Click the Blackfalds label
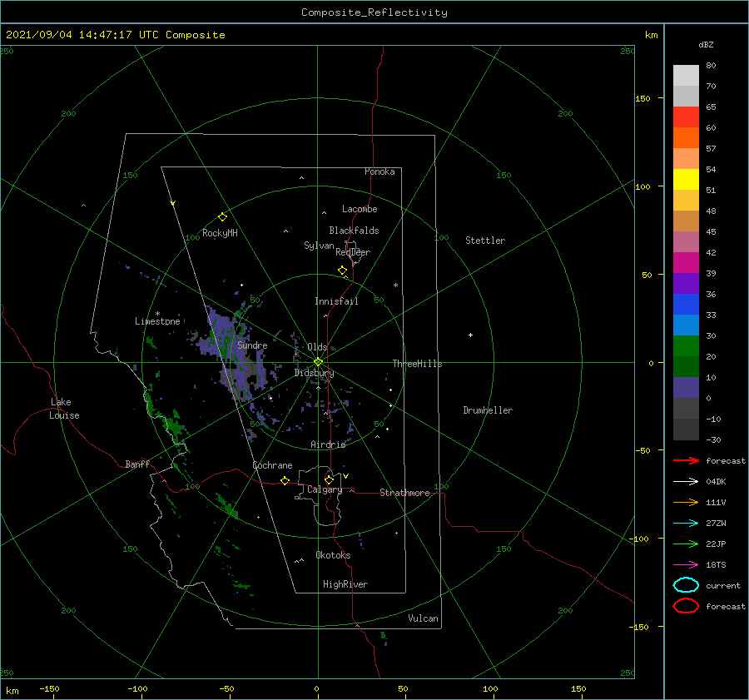The height and width of the screenshot is (700, 749). tap(354, 231)
